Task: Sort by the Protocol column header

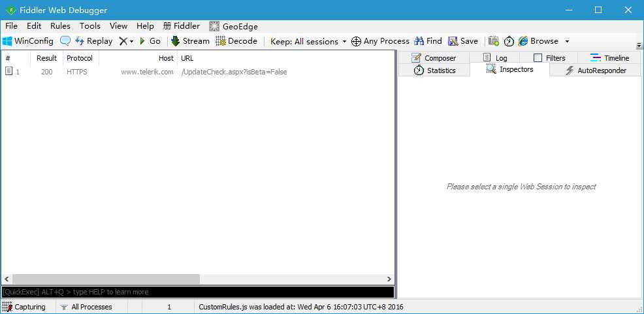Action: [x=80, y=58]
